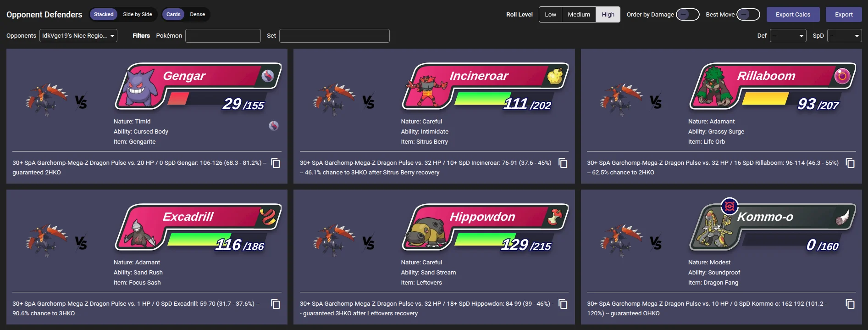Click the Garchomp attacker sprite in Kommo-o card
The height and width of the screenshot is (330, 868).
[621, 240]
